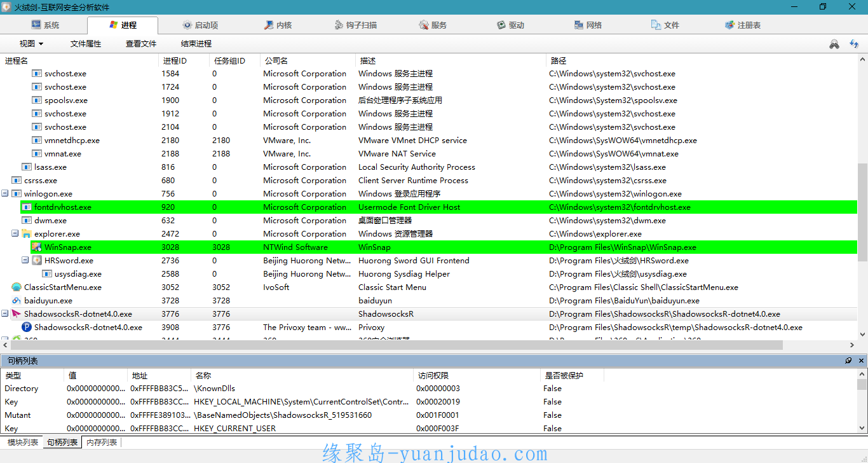Click the ClassicStartMenu.exe shell icon
The height and width of the screenshot is (463, 868).
[x=17, y=287]
